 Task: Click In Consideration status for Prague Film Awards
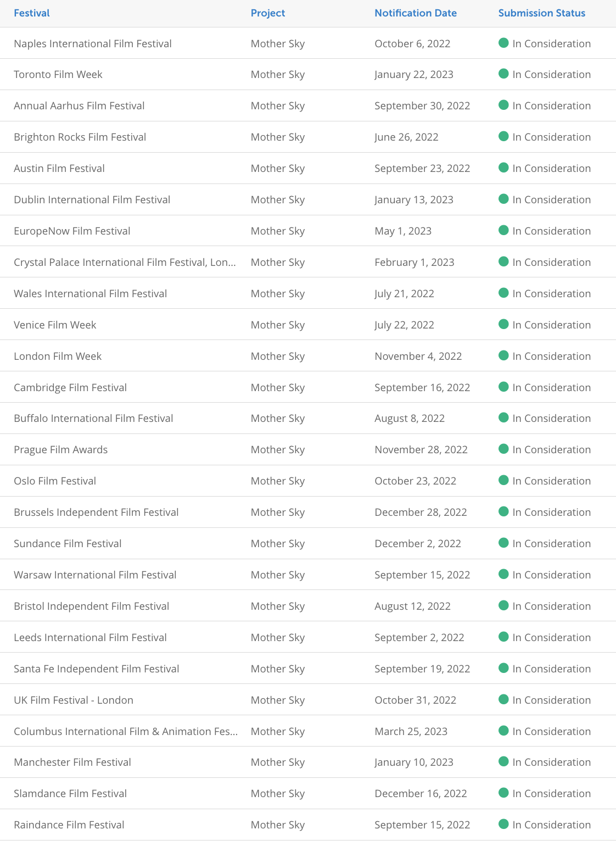552,449
